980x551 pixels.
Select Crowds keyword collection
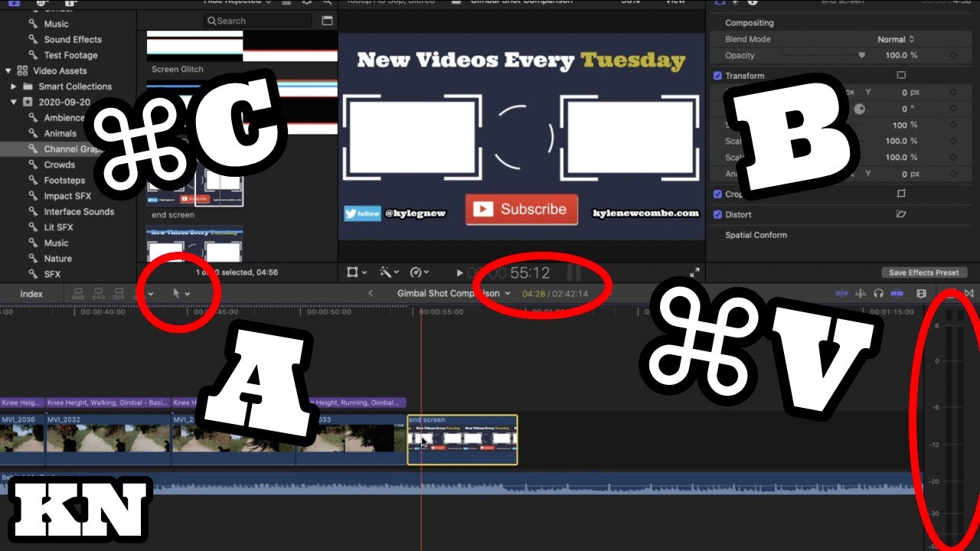[60, 165]
